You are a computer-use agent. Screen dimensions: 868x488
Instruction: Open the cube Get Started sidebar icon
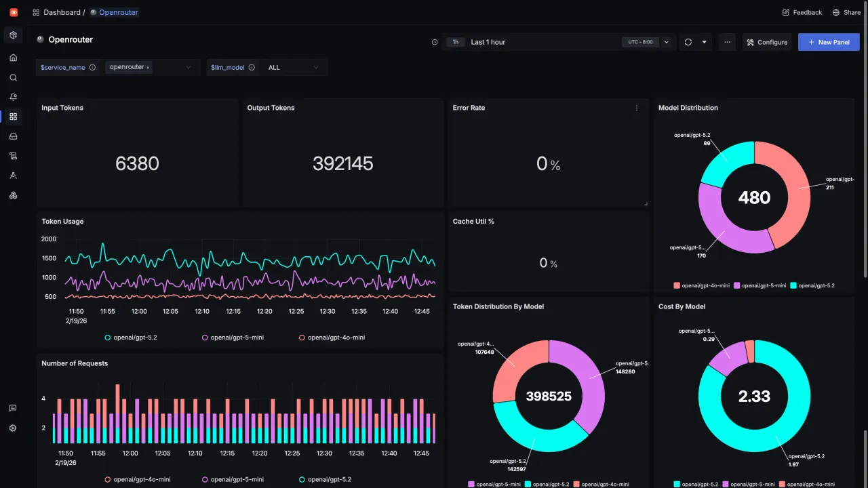pyautogui.click(x=13, y=35)
